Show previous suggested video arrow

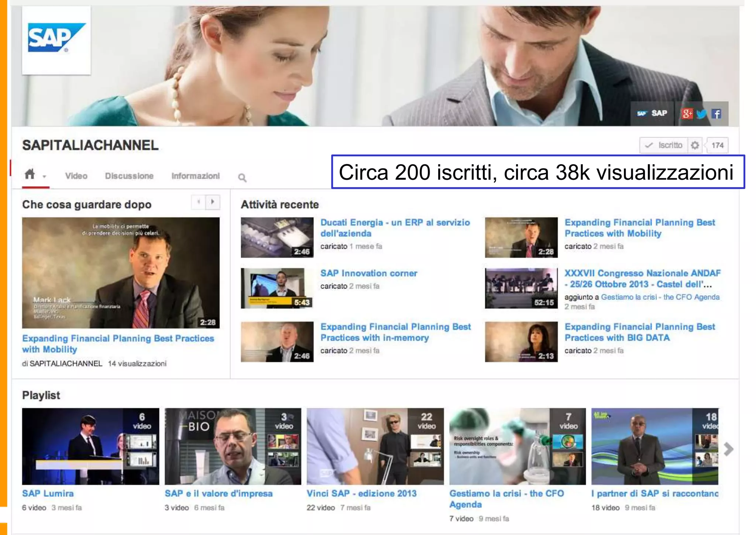199,202
